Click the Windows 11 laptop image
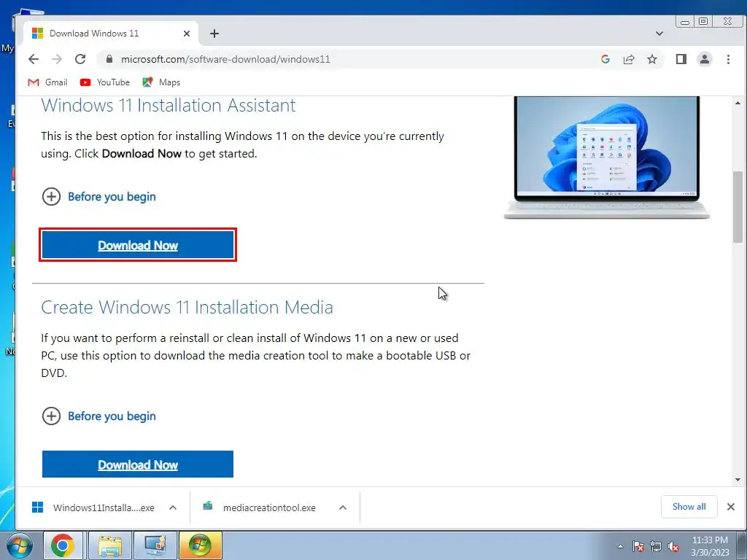This screenshot has width=747, height=560. 606,157
